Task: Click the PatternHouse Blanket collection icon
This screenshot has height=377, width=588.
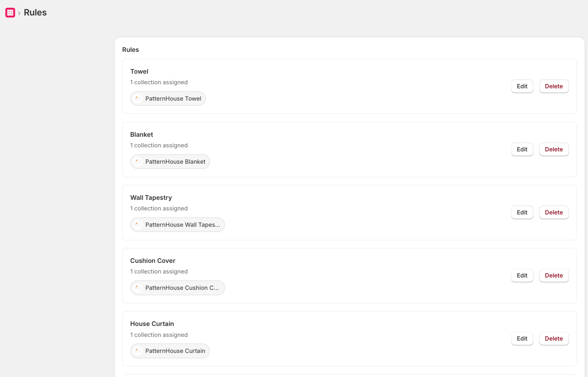Action: [x=138, y=162]
